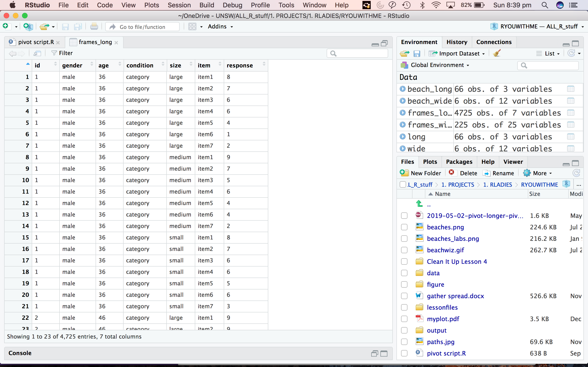
Task: Sort the table by the response column
Action: [x=240, y=65]
